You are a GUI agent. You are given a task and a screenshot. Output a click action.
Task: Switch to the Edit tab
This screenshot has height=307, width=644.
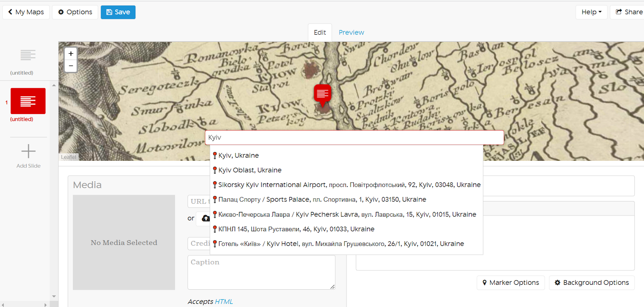point(320,32)
